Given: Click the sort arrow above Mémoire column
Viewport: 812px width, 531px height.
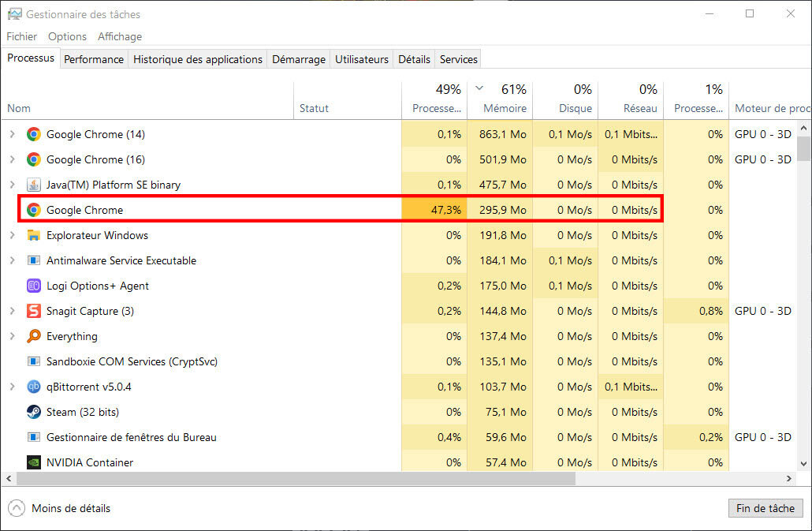Looking at the screenshot, I should click(x=479, y=88).
